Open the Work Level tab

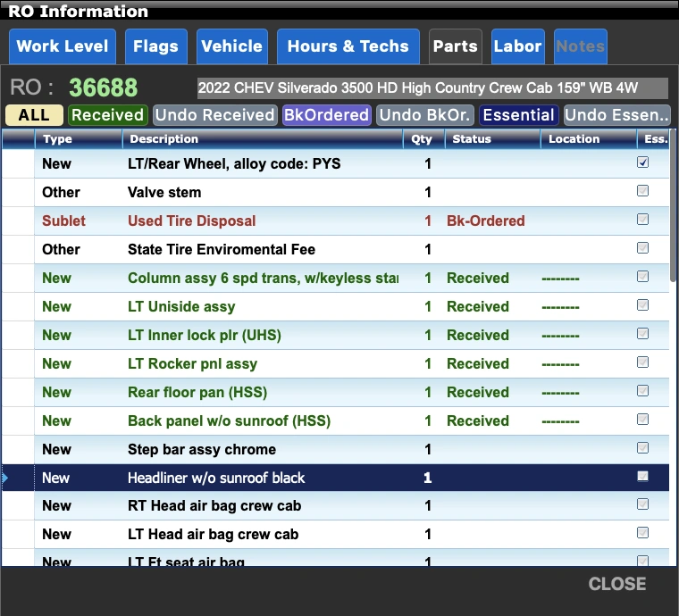pos(62,46)
